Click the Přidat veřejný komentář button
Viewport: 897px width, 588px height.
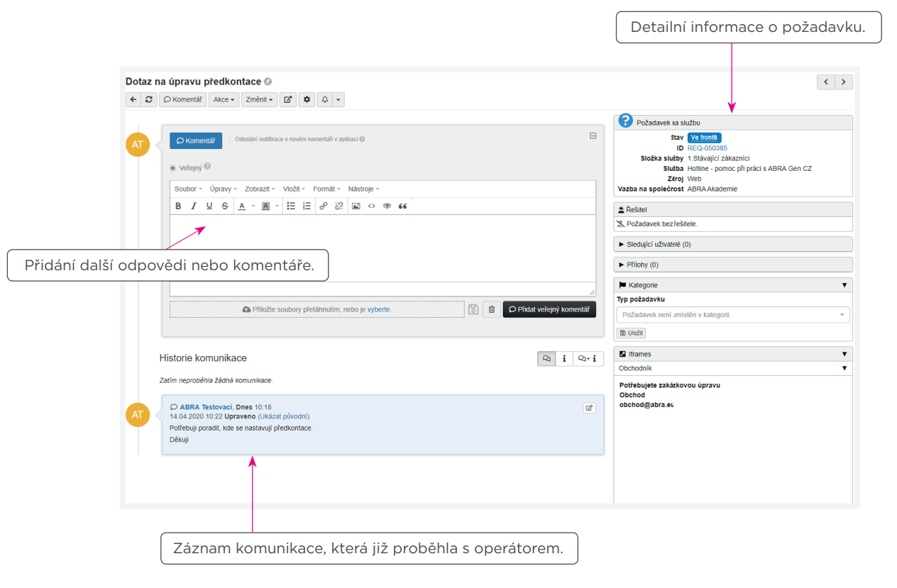tap(549, 310)
